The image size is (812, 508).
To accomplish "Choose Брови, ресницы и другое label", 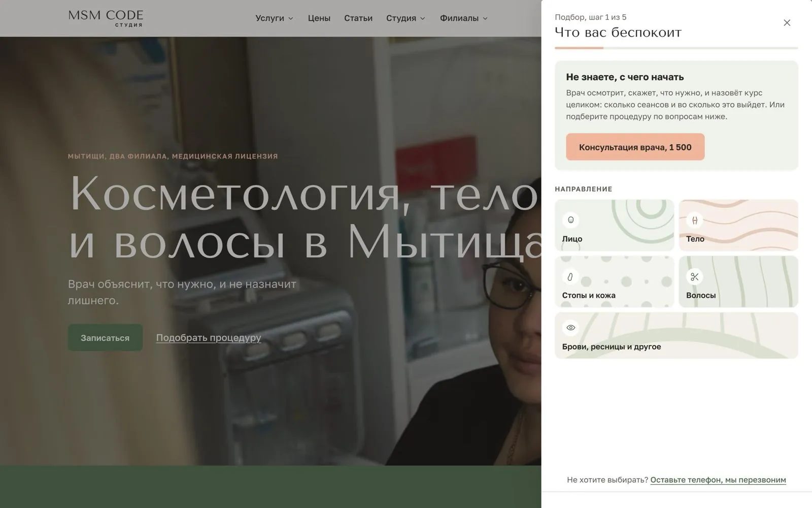I will click(612, 346).
